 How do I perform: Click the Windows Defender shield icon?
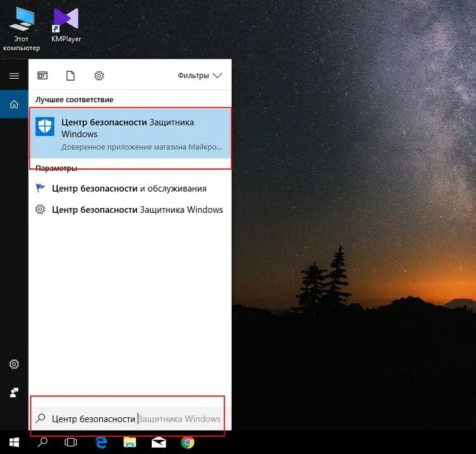tap(45, 126)
